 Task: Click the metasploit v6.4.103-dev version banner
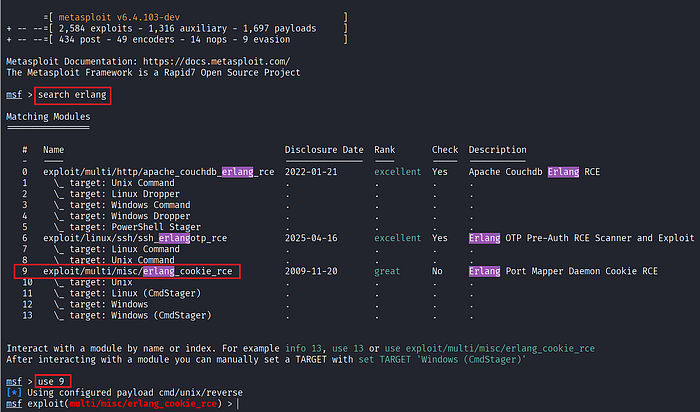pyautogui.click(x=119, y=17)
